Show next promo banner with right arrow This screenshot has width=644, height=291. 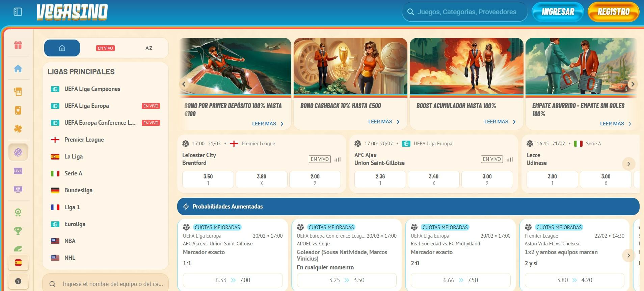point(633,84)
